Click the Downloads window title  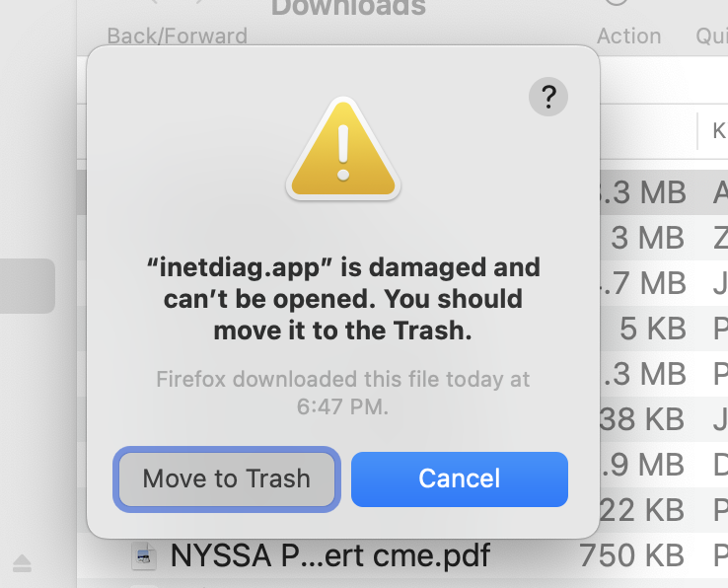348,8
